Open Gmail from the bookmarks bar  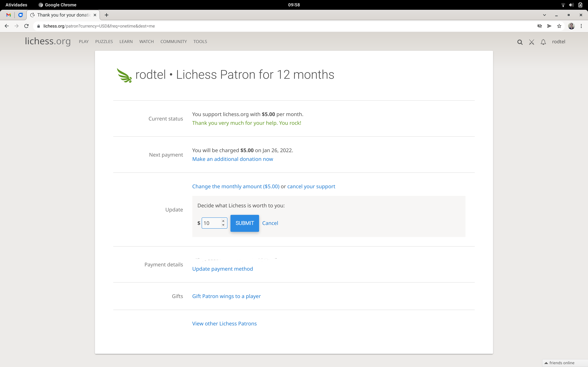[x=8, y=15]
